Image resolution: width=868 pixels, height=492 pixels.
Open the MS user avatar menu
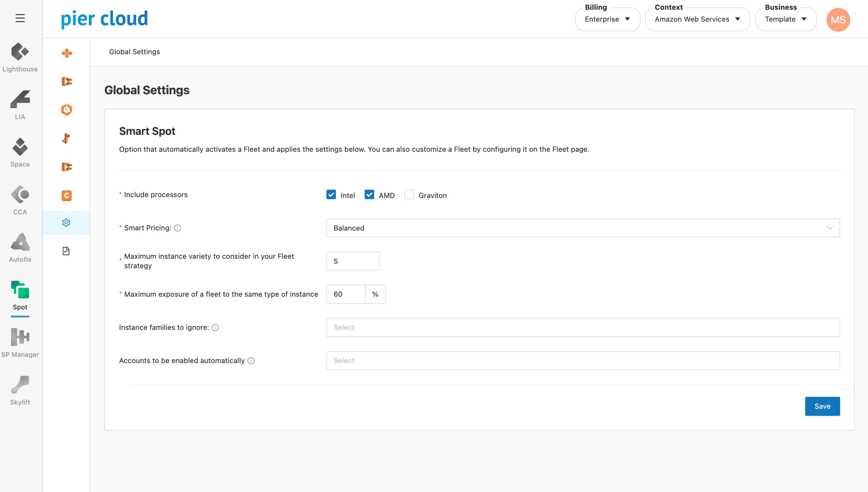(x=838, y=20)
